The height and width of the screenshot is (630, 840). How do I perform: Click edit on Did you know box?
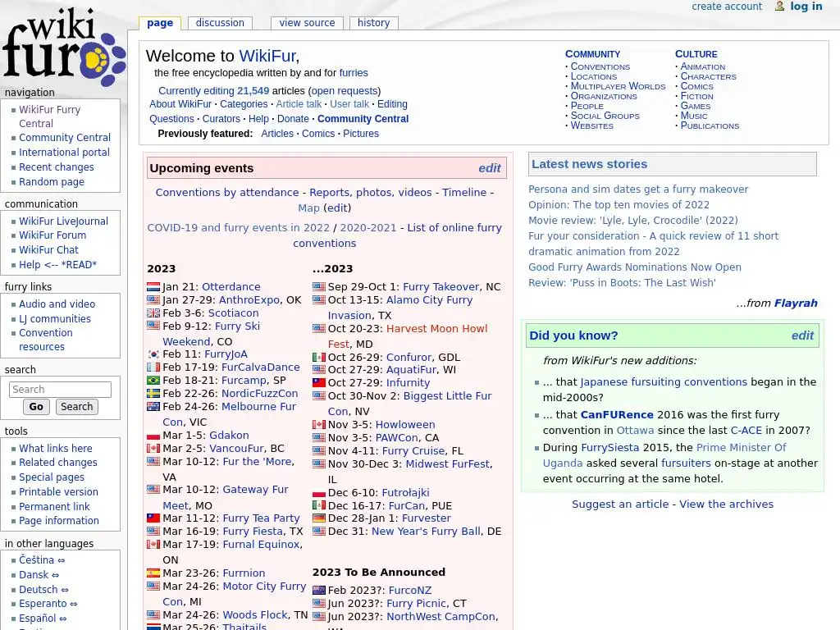click(x=802, y=336)
